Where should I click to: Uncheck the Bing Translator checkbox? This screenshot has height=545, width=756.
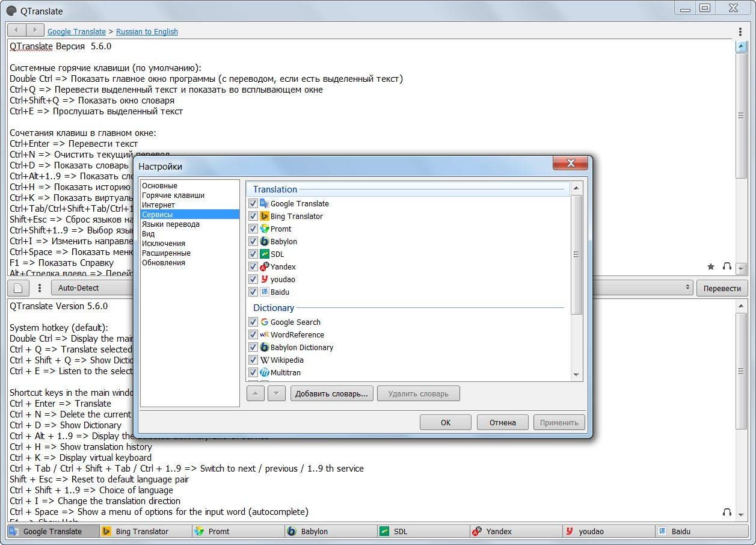point(253,216)
